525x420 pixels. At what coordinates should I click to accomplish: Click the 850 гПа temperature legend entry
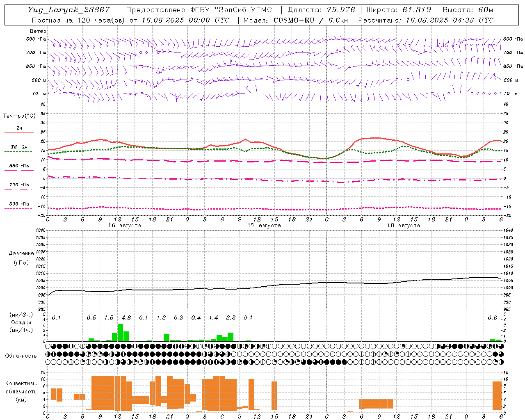[19, 166]
